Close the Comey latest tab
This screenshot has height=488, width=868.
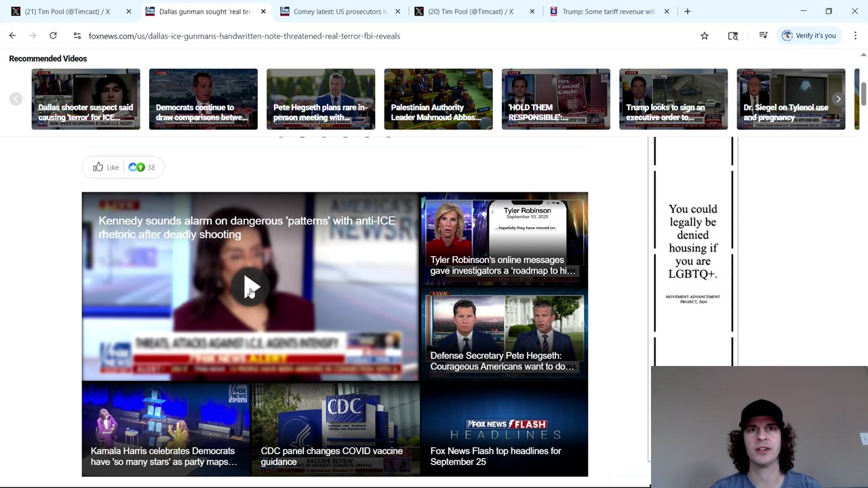pyautogui.click(x=397, y=12)
